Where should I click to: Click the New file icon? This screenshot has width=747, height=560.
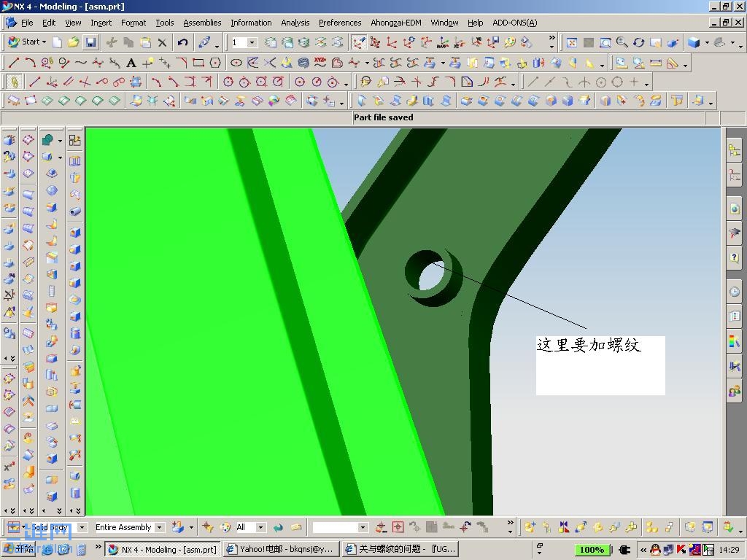(57, 42)
